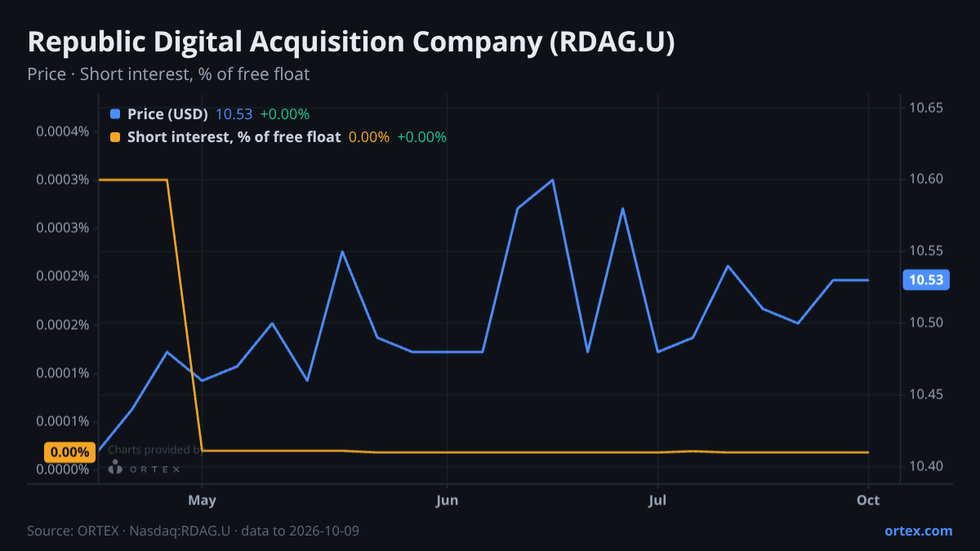Click the 0.0004% left axis value
Viewport: 980px width, 551px height.
tap(63, 131)
